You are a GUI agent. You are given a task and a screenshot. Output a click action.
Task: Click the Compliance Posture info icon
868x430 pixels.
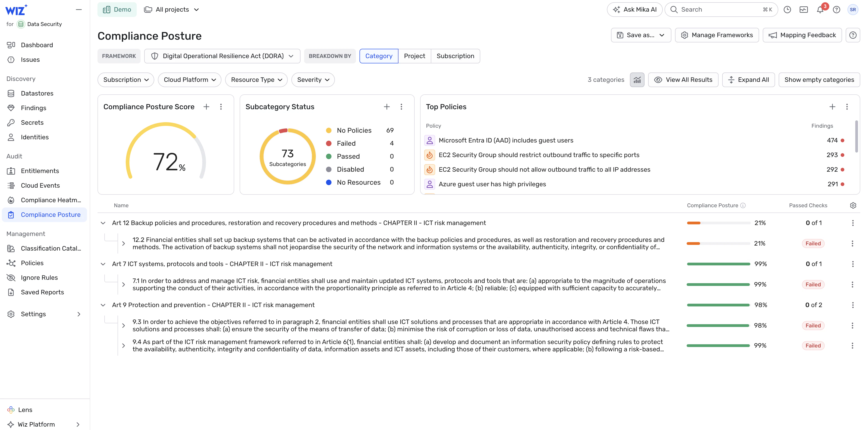[x=743, y=205]
